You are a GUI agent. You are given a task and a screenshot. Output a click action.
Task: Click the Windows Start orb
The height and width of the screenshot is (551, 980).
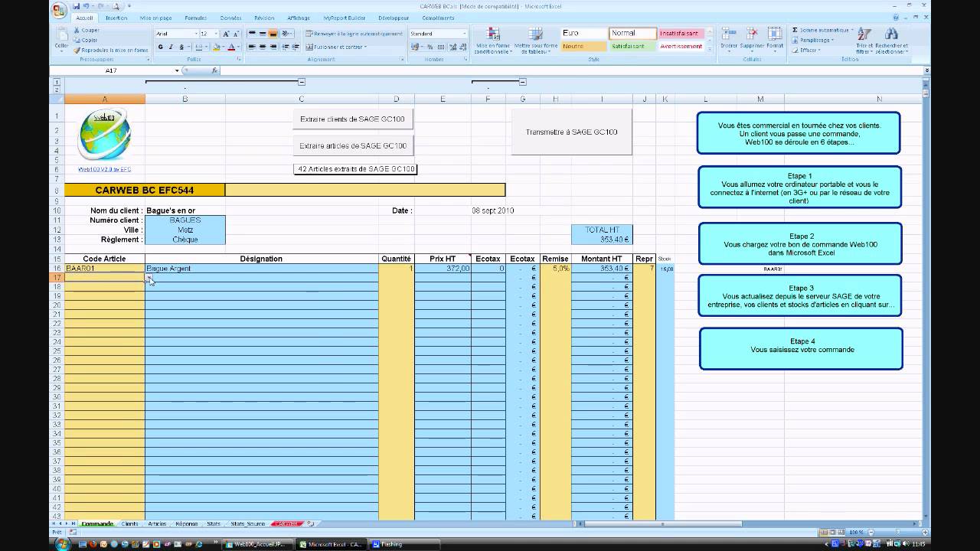coord(61,543)
